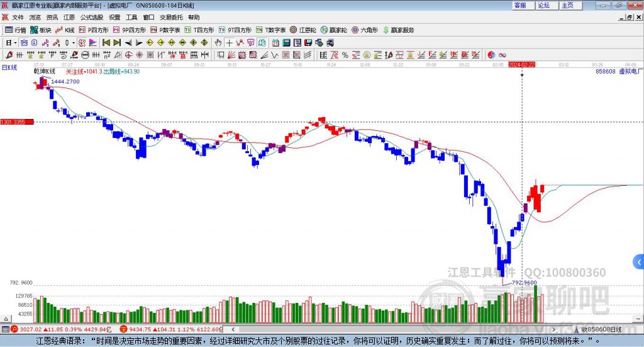644x347 pixels.
Task: Step forward using the black right arrow
Action: point(139,43)
